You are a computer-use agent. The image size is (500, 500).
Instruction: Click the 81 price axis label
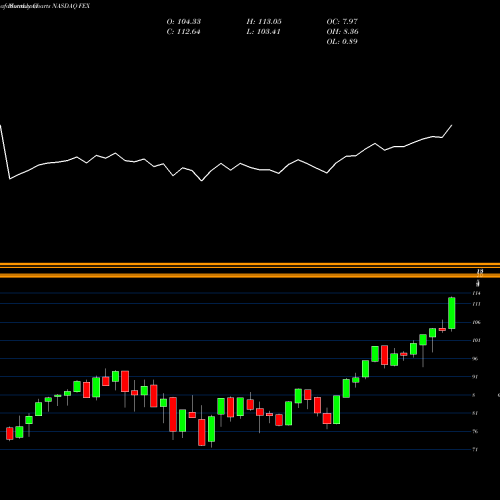tap(475, 413)
